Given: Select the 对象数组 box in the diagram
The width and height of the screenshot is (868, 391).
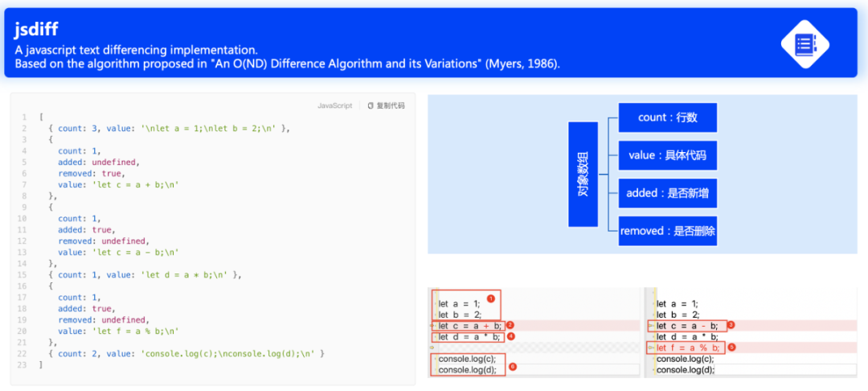Looking at the screenshot, I should pos(583,174).
